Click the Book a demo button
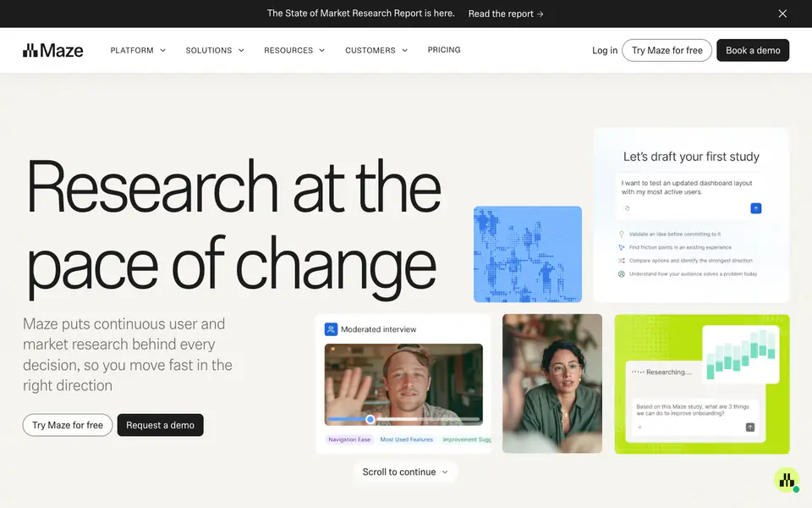The height and width of the screenshot is (508, 812). [753, 50]
